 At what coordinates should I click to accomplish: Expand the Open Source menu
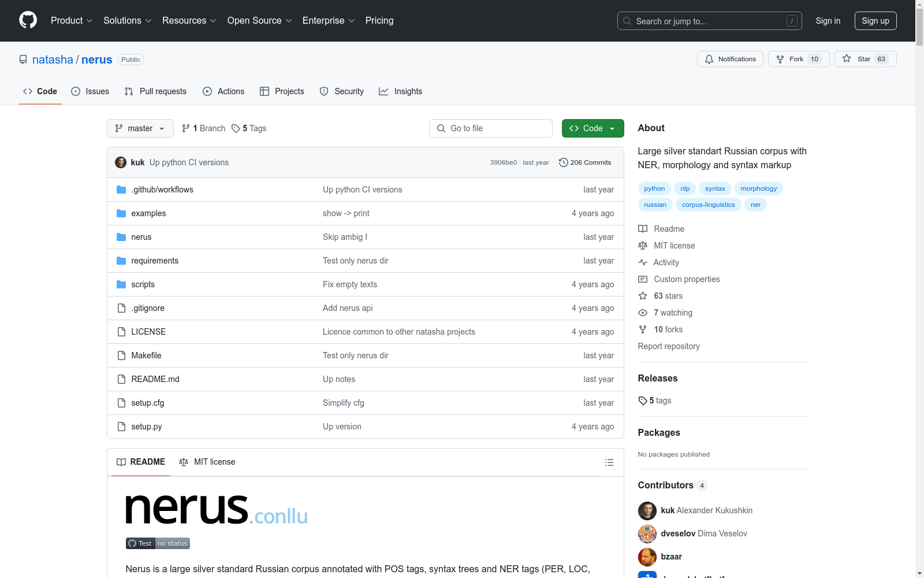pos(260,21)
